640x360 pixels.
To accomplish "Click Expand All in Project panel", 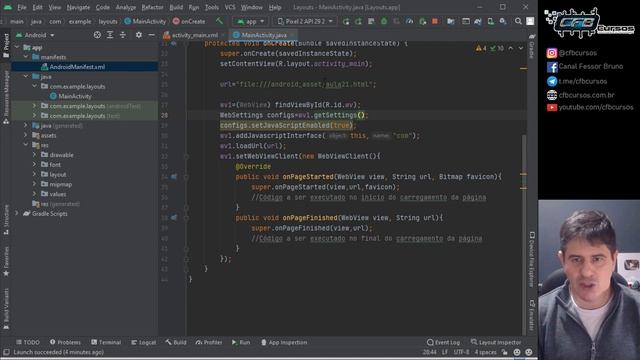I will (110, 35).
